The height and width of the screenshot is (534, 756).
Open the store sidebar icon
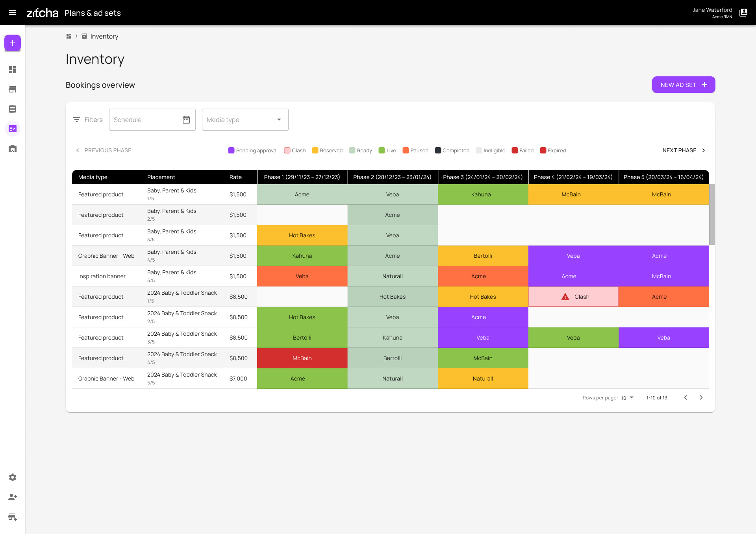[x=13, y=89]
